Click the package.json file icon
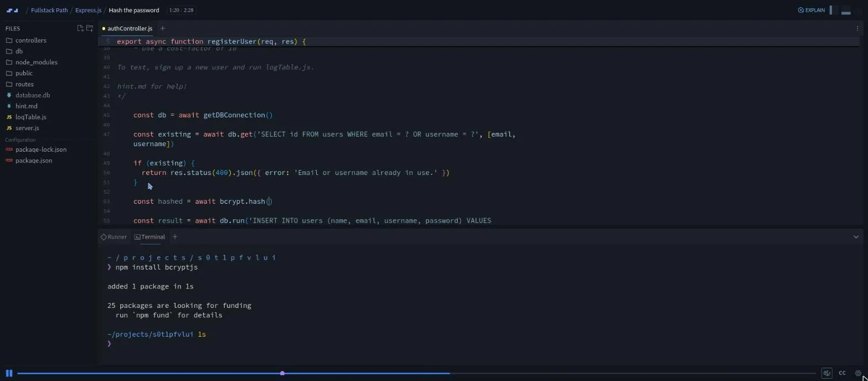The image size is (868, 381). (9, 161)
